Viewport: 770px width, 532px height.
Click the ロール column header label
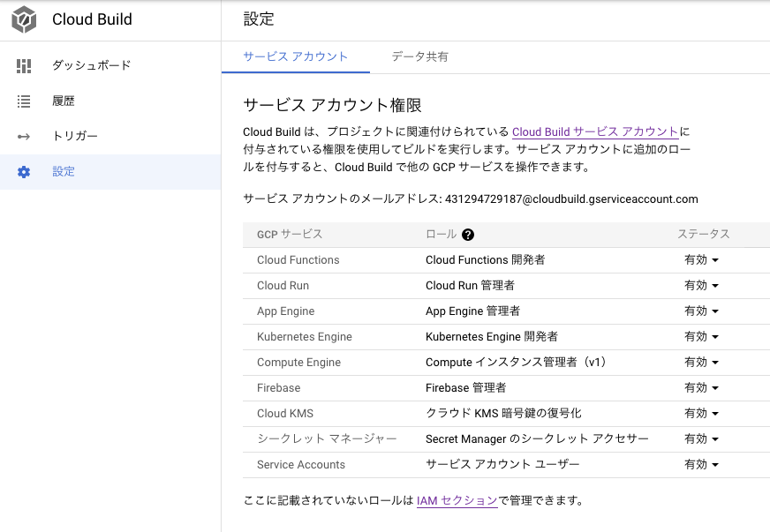click(x=441, y=235)
